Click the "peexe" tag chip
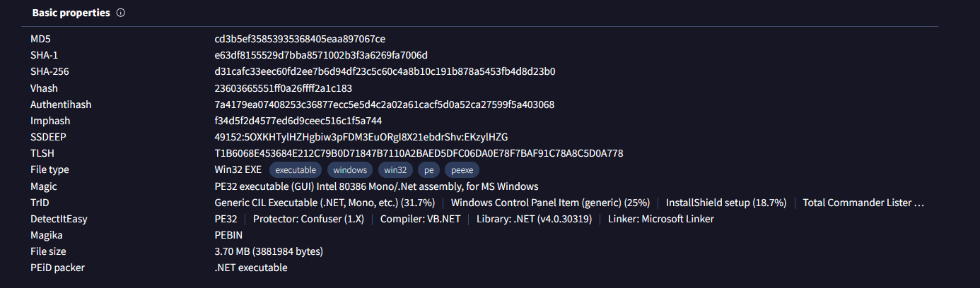 pos(462,170)
